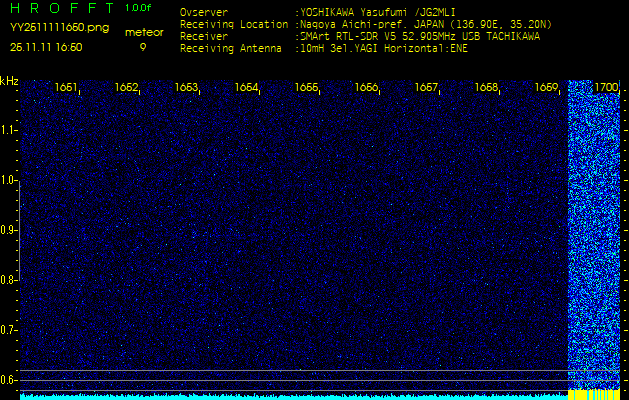Click the 1.1 kHz frequency label
629x400 pixels.
pos(9,130)
